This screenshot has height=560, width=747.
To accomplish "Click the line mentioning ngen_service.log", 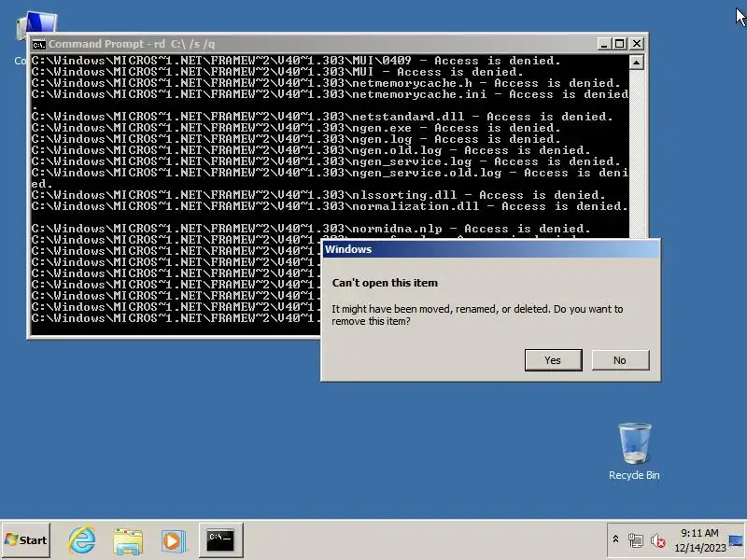I will click(x=326, y=161).
